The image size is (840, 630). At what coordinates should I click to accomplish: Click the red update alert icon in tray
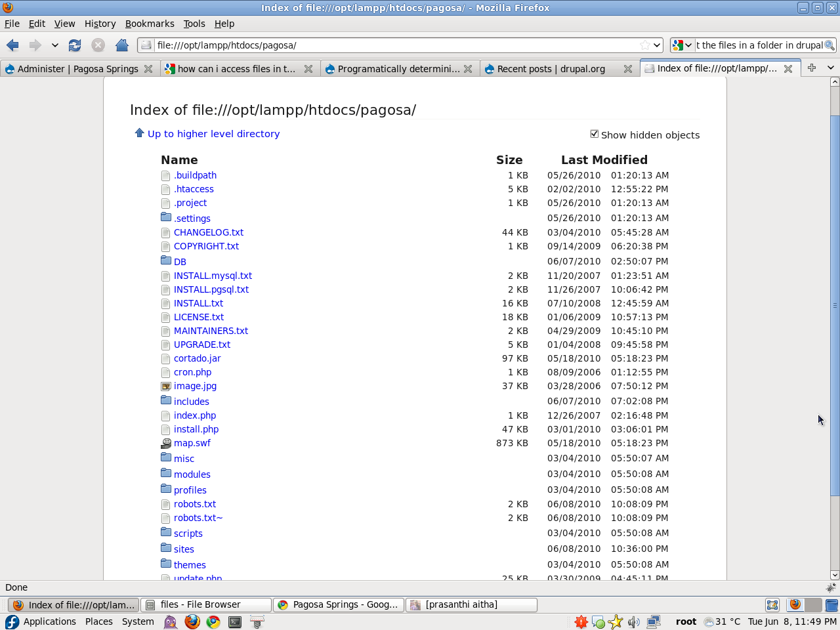580,621
